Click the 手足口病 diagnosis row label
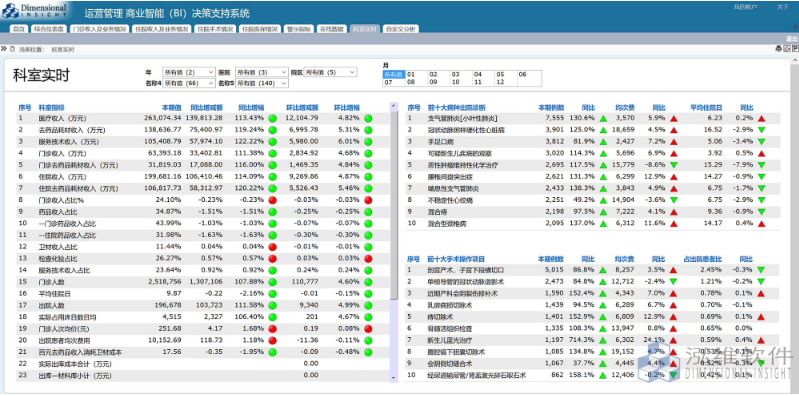Viewport: 799px width, 396px height. click(x=440, y=142)
